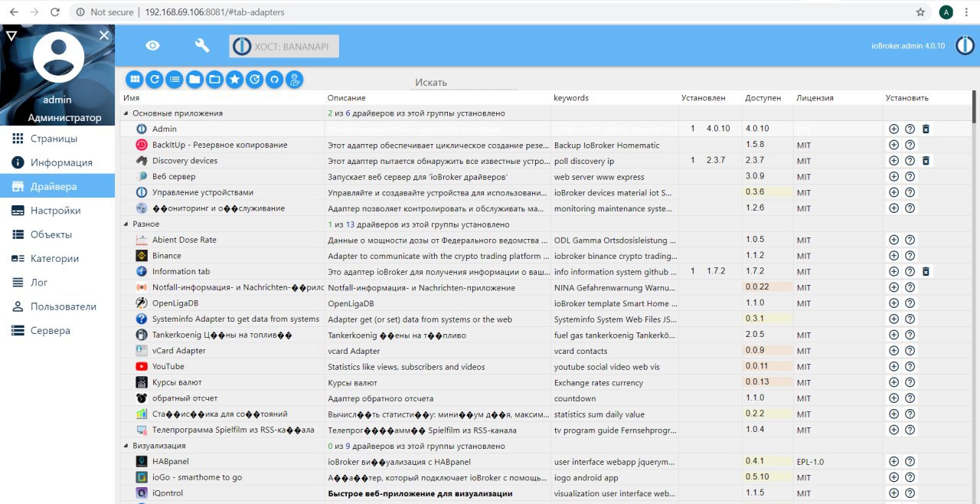Collapse all groups using filled folder icon
The image size is (980, 504).
[x=194, y=79]
